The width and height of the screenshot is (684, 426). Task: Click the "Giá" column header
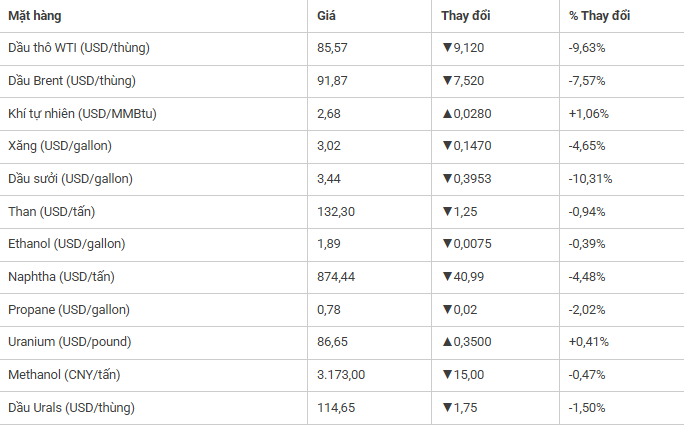pyautogui.click(x=326, y=17)
